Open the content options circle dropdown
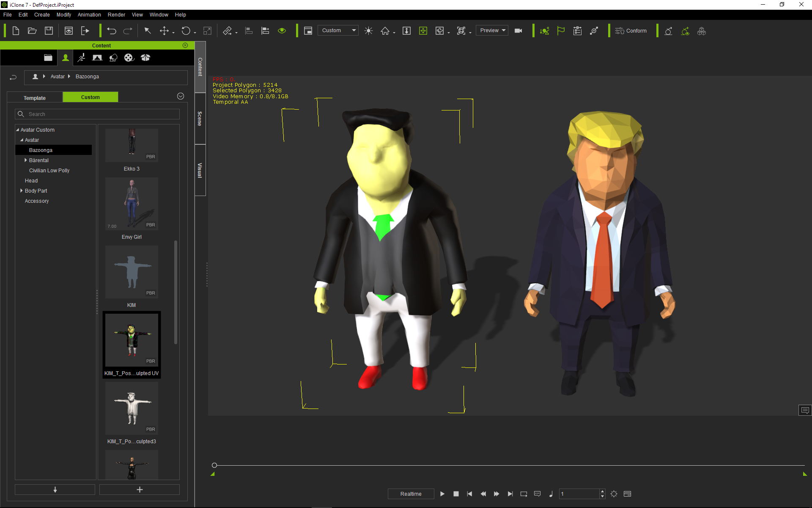Viewport: 812px width, 508px height. coord(181,97)
